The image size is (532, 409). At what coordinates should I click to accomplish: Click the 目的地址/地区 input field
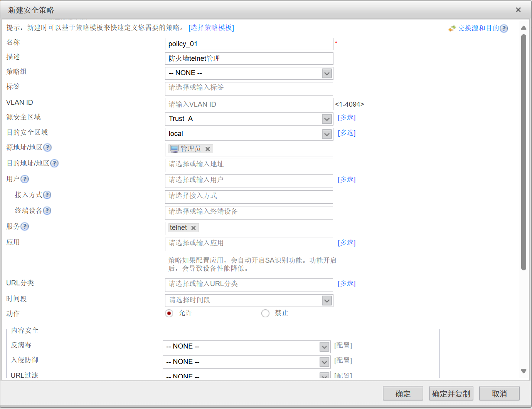249,165
